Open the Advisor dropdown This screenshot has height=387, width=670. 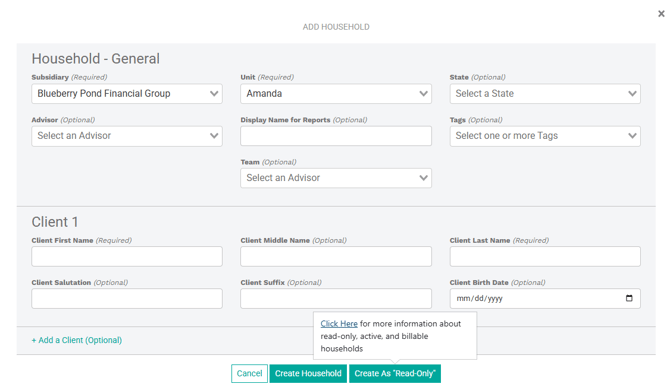click(x=127, y=136)
